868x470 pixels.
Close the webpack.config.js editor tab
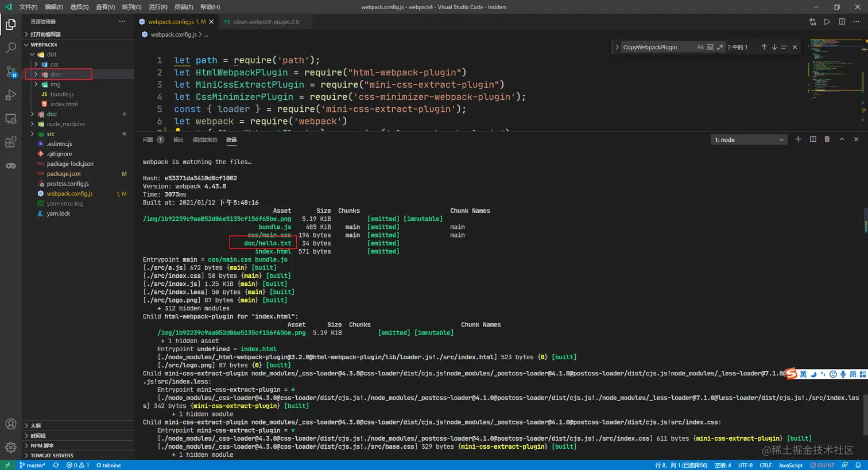pyautogui.click(x=211, y=22)
